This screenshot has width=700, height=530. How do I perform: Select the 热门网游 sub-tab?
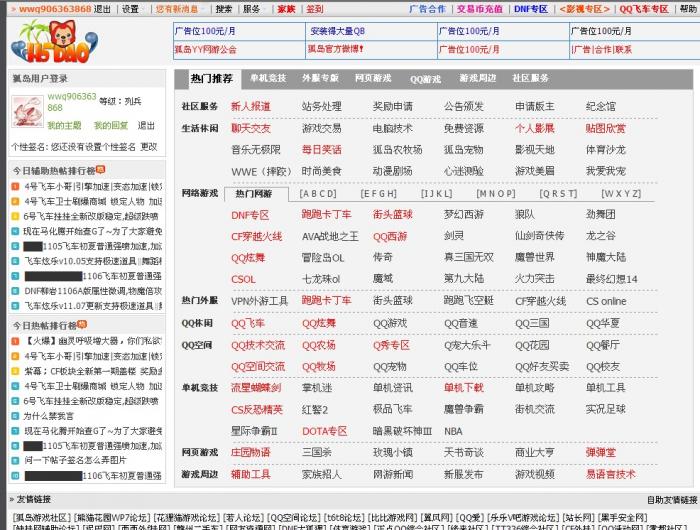coord(256,194)
